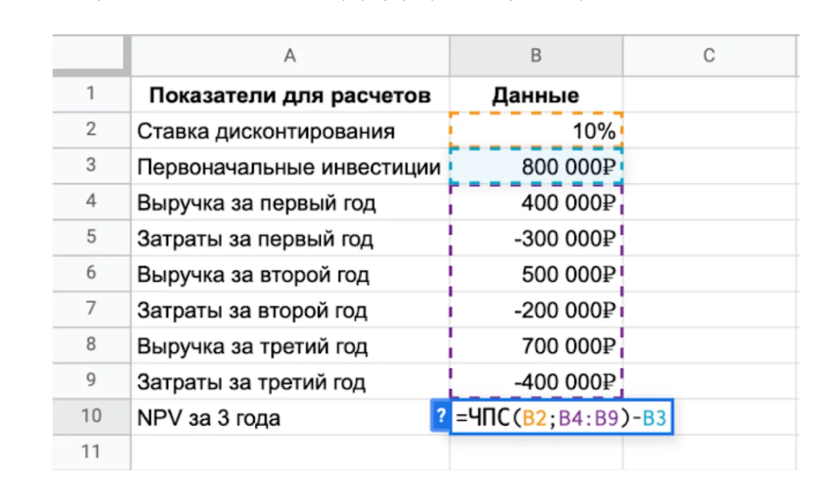This screenshot has height=504, width=837.
Task: Click cell 'Ставка дисконтирования'
Action: pos(290,131)
